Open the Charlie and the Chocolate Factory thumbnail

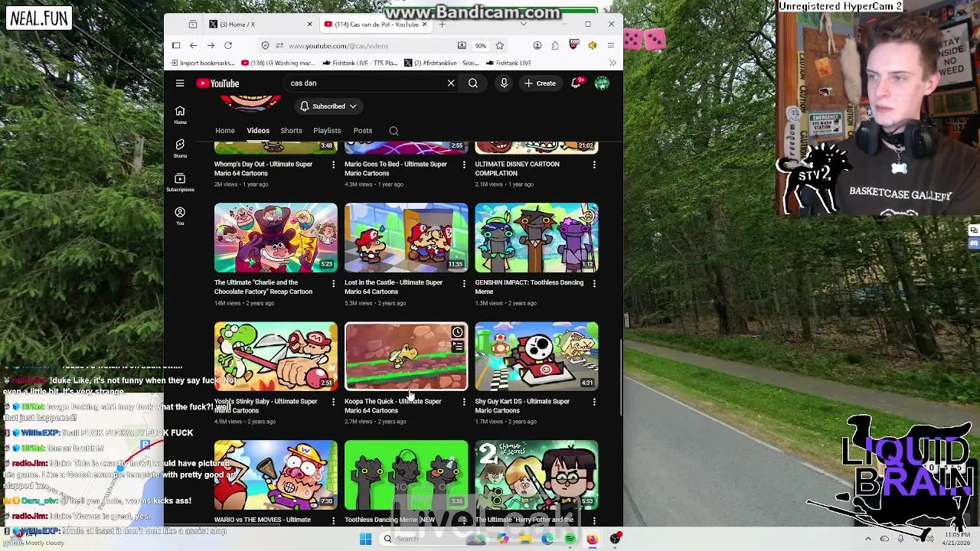tap(276, 238)
